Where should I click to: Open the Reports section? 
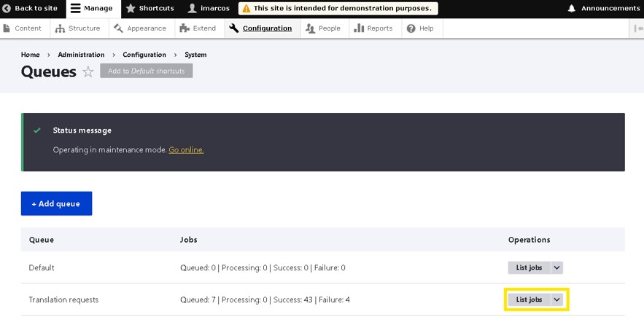373,28
